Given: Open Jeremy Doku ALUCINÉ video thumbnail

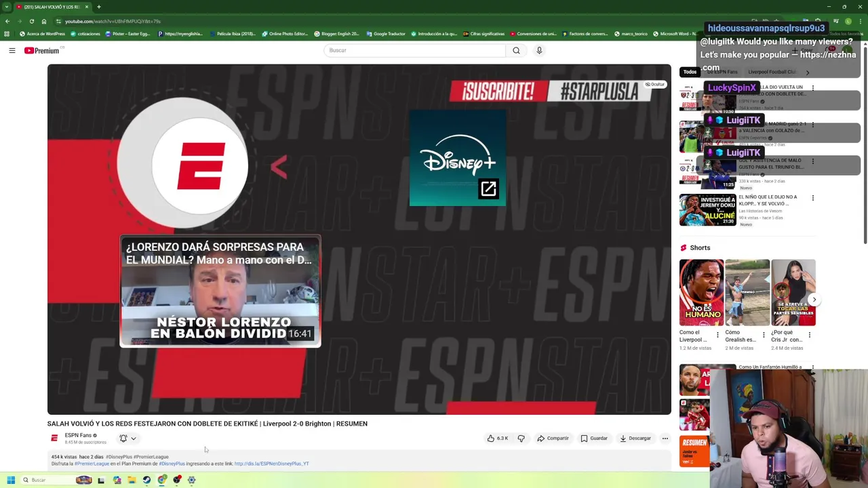Looking at the screenshot, I should coord(707,210).
